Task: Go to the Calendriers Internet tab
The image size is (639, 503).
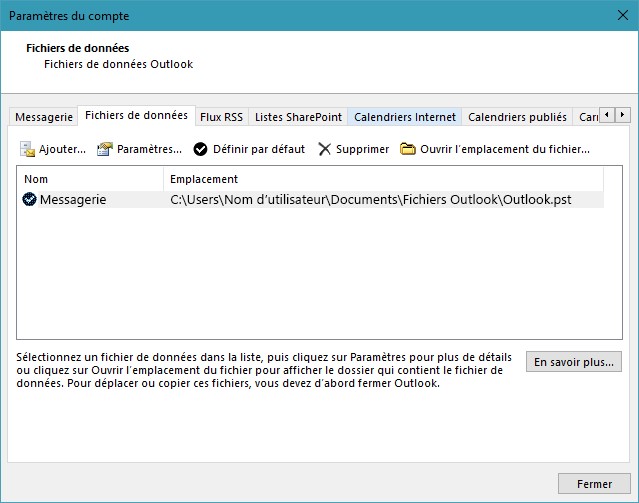Action: click(405, 117)
